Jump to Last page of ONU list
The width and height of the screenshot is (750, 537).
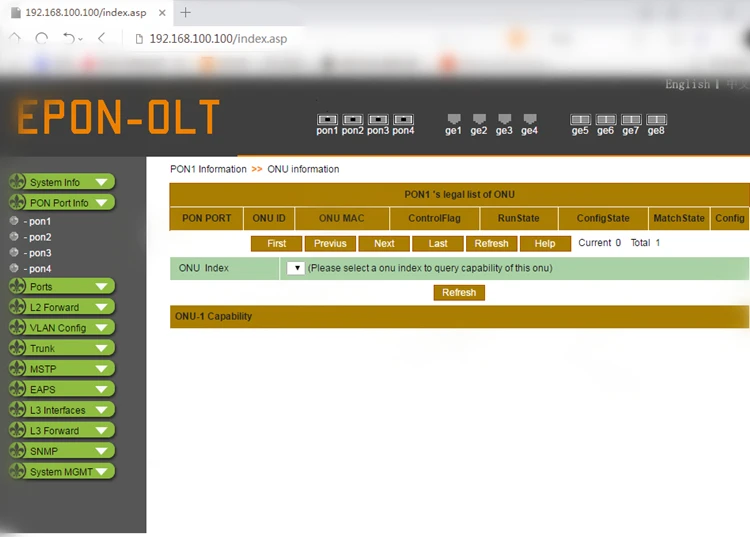[438, 243]
